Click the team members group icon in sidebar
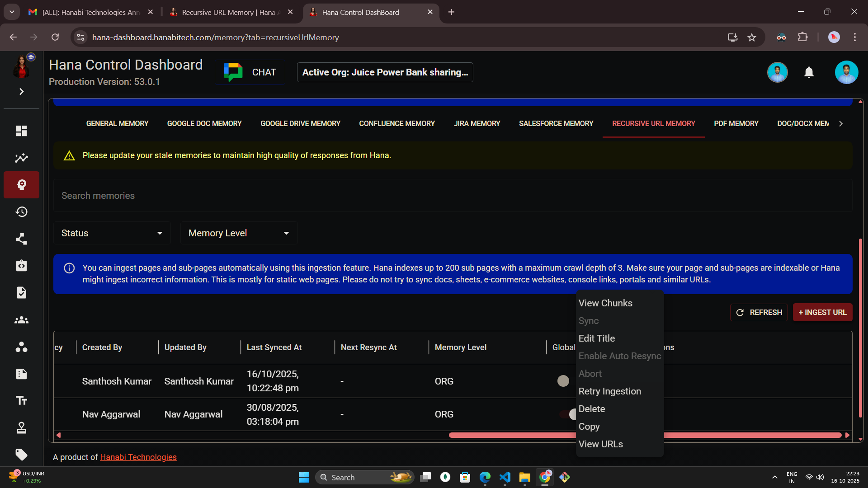The image size is (868, 488). point(21,320)
